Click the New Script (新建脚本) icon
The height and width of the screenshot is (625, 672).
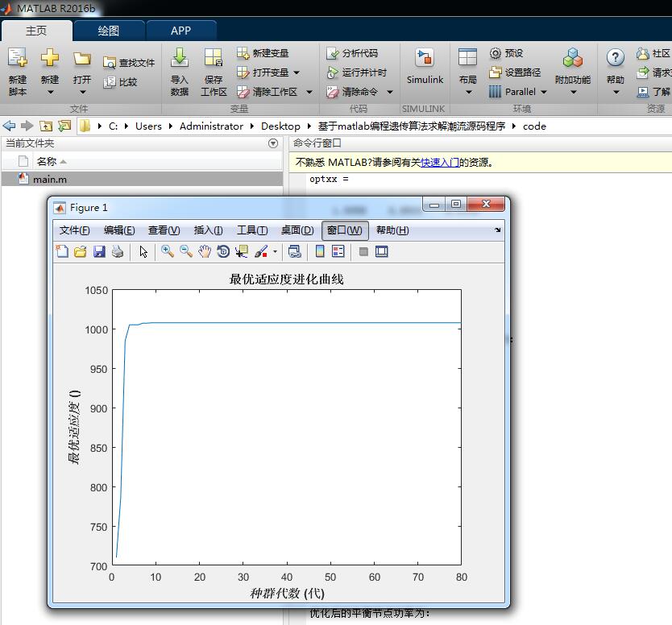(x=18, y=58)
